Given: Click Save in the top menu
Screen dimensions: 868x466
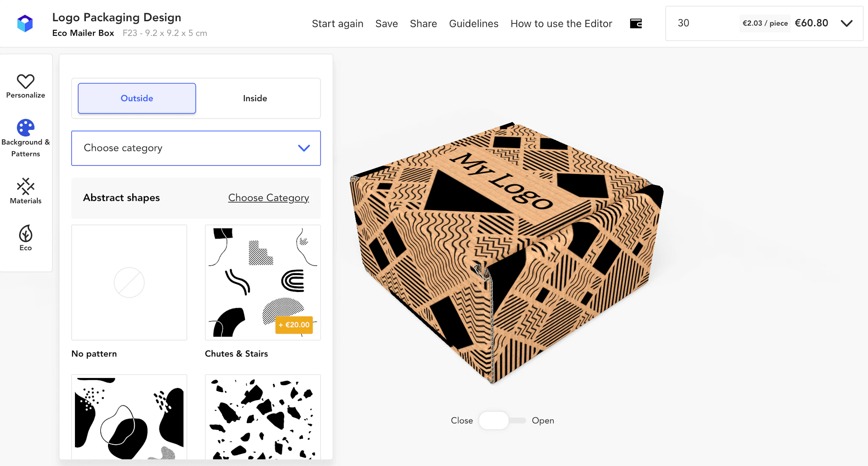Looking at the screenshot, I should tap(386, 23).
